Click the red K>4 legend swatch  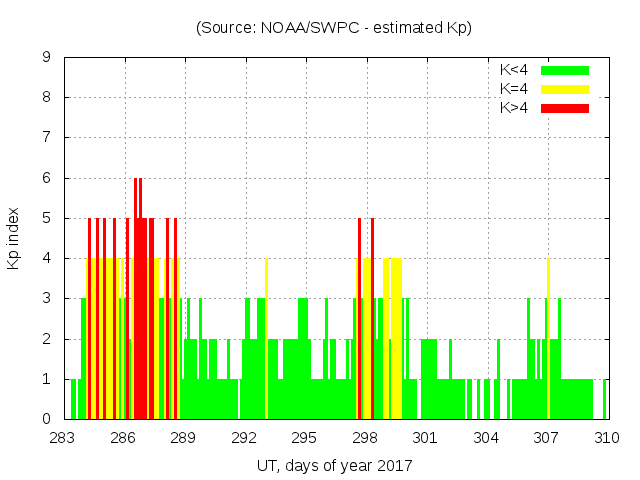click(x=565, y=107)
